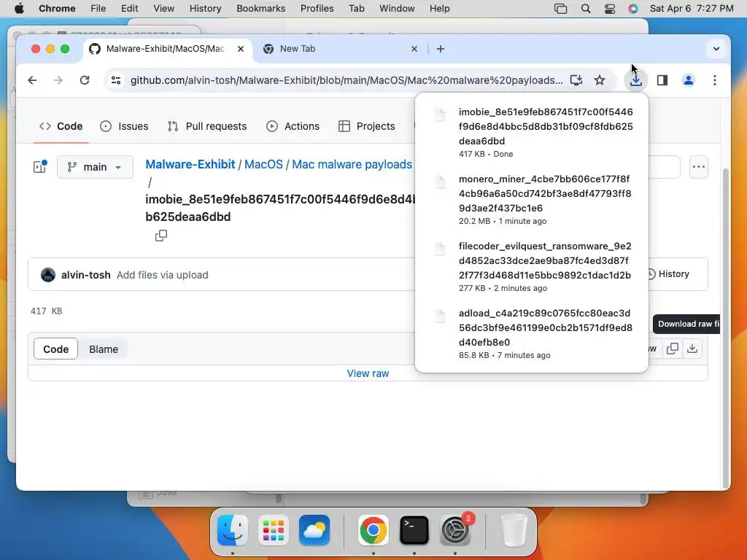Viewport: 747px width, 560px height.
Task: Open the MacOS breadcrumb link
Action: pyautogui.click(x=263, y=164)
